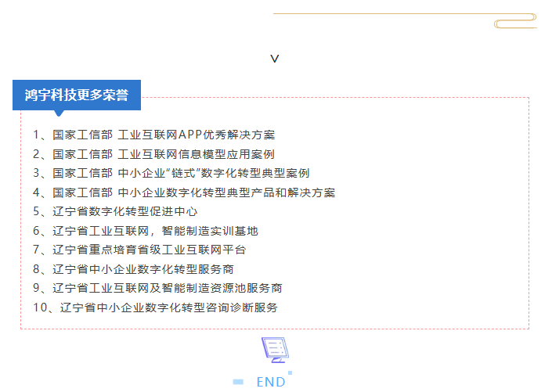The width and height of the screenshot is (552, 392).
Task: Click the small blue square above END
Action: coord(290,372)
